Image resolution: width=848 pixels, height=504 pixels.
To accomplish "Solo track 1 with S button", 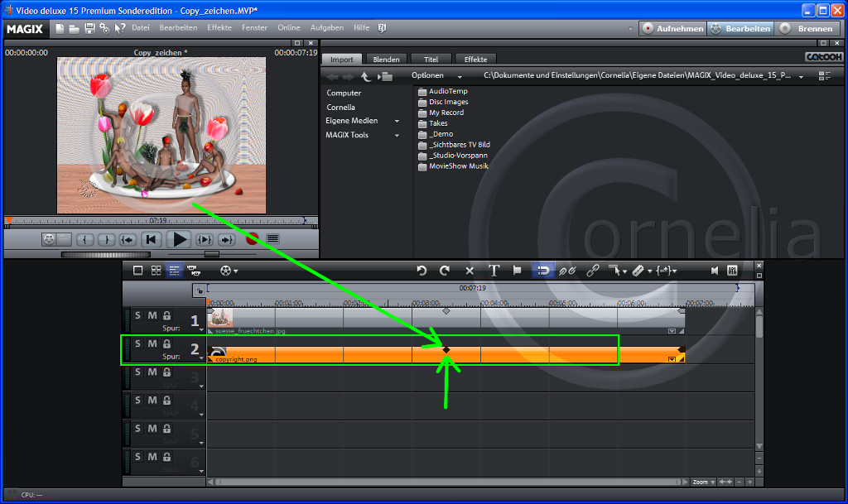I will pos(138,315).
